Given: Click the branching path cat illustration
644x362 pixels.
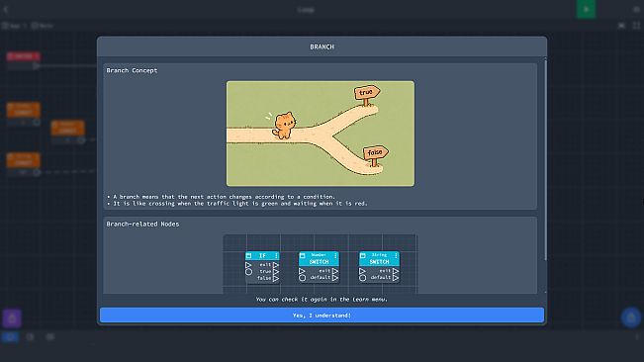Looking at the screenshot, I should (321, 134).
